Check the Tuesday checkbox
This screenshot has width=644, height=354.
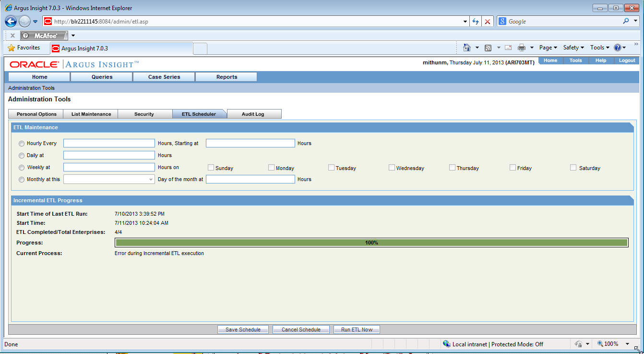331,168
